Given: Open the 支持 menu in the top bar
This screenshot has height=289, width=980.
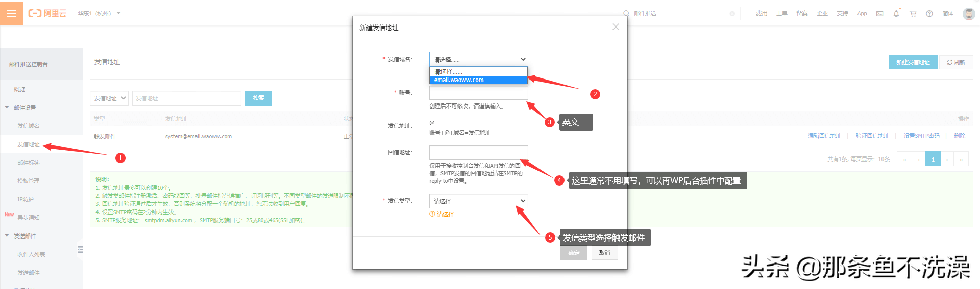Looking at the screenshot, I should tap(842, 13).
